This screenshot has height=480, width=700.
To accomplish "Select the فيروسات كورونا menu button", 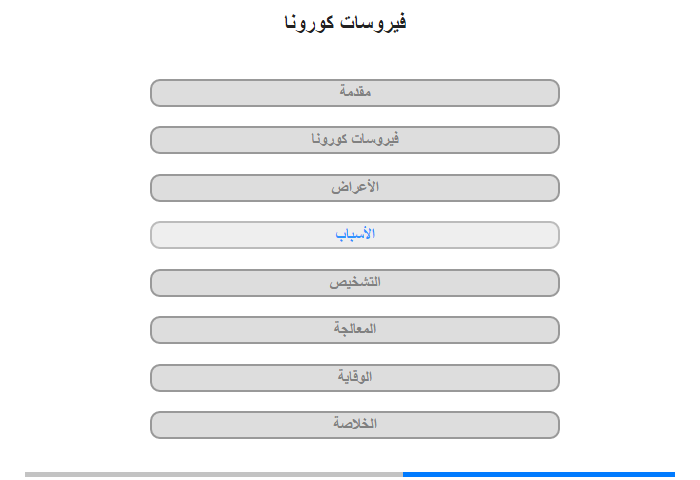I will [x=354, y=140].
